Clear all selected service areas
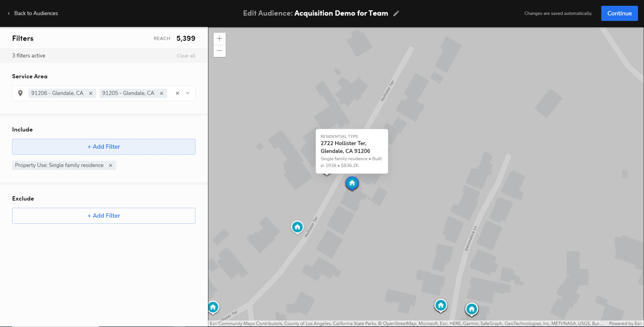This screenshot has height=327, width=644. [x=177, y=93]
